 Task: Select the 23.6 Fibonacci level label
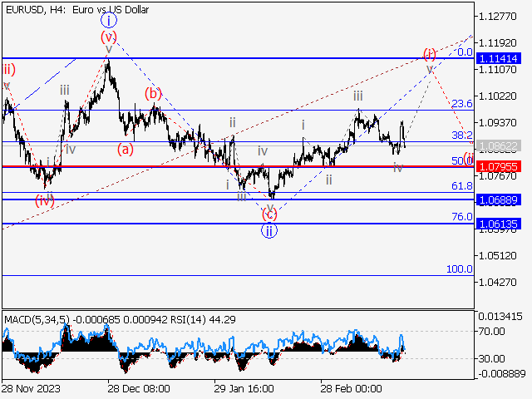(x=462, y=103)
